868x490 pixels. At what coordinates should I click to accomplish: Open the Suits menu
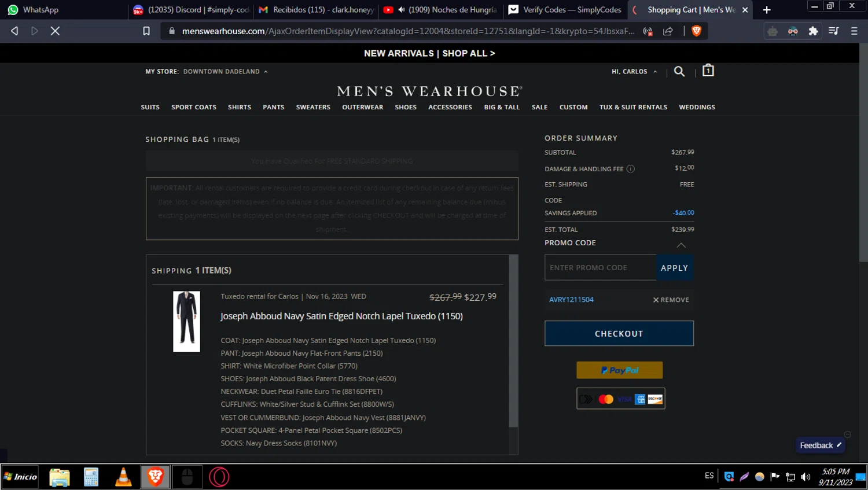click(x=150, y=107)
